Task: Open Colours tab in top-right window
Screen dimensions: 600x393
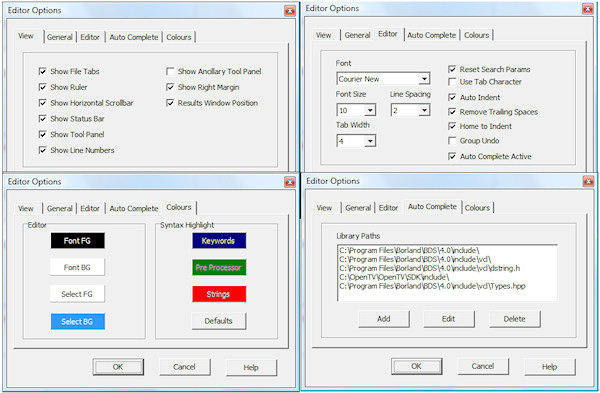Action: point(476,35)
